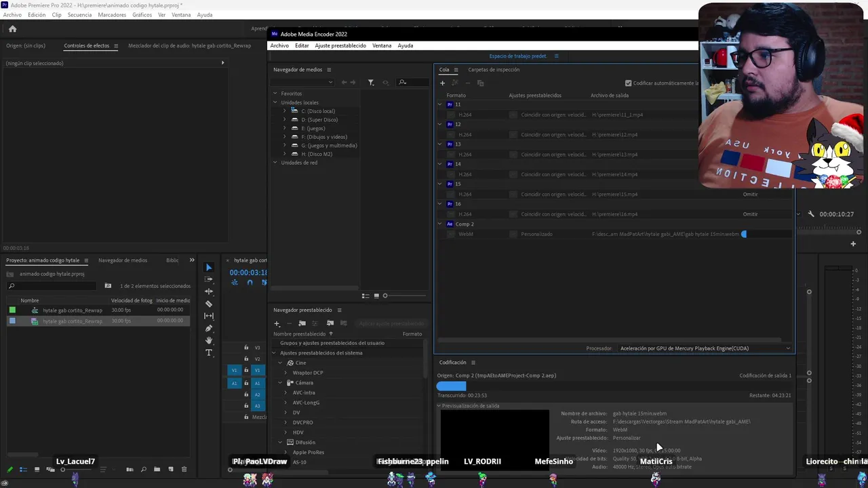Select the Razor tool
Image resolution: width=868 pixels, height=488 pixels.
[209, 304]
